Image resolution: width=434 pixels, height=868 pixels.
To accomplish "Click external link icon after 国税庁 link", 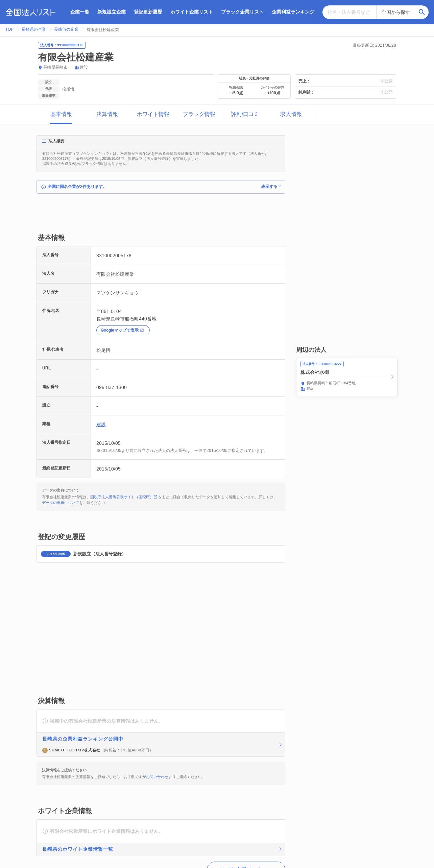I will [155, 497].
